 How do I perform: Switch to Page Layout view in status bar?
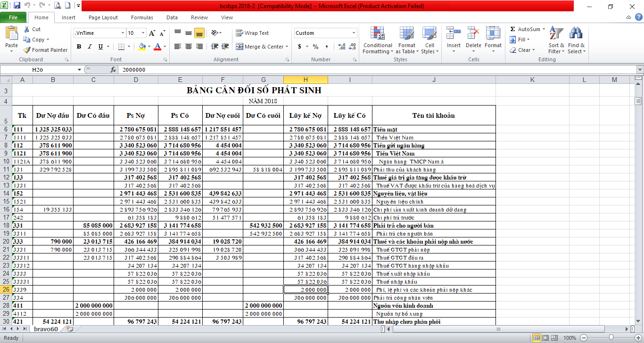point(546,338)
